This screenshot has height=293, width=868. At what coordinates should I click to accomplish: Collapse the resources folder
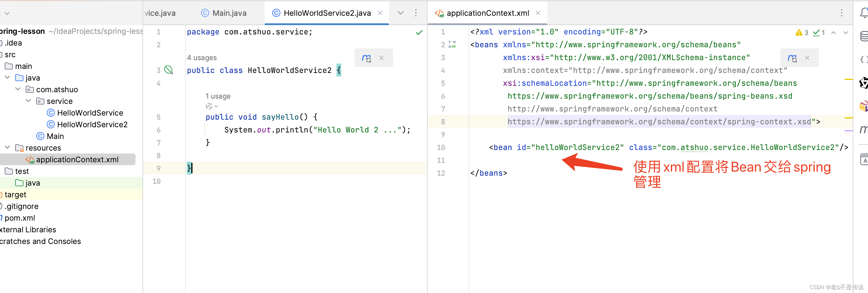pyautogui.click(x=7, y=147)
